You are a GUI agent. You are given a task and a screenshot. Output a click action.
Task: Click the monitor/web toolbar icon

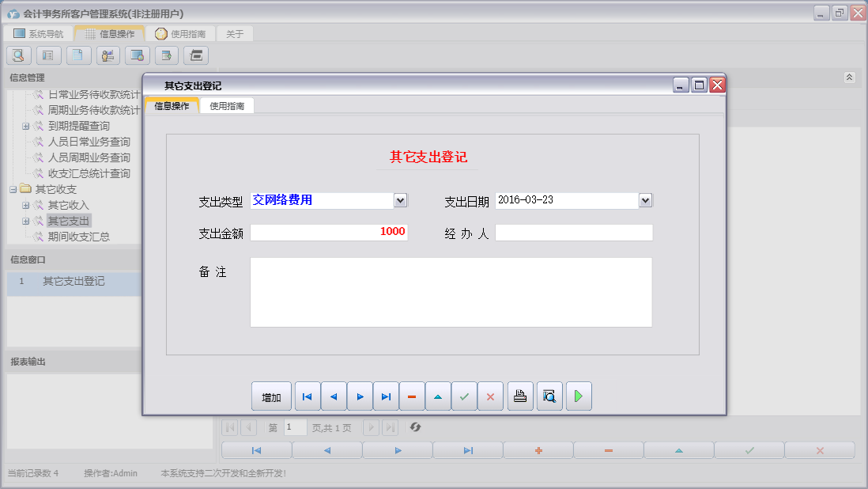(x=137, y=55)
